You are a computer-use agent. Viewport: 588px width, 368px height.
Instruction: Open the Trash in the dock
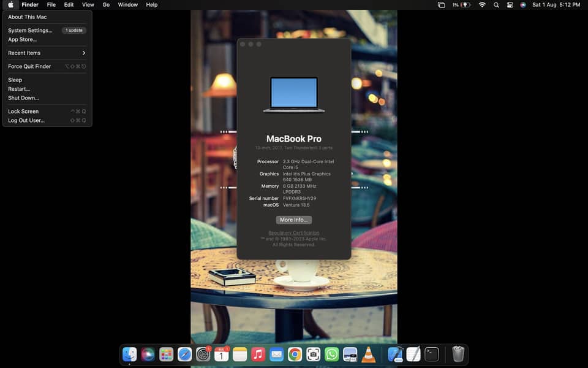(x=458, y=354)
